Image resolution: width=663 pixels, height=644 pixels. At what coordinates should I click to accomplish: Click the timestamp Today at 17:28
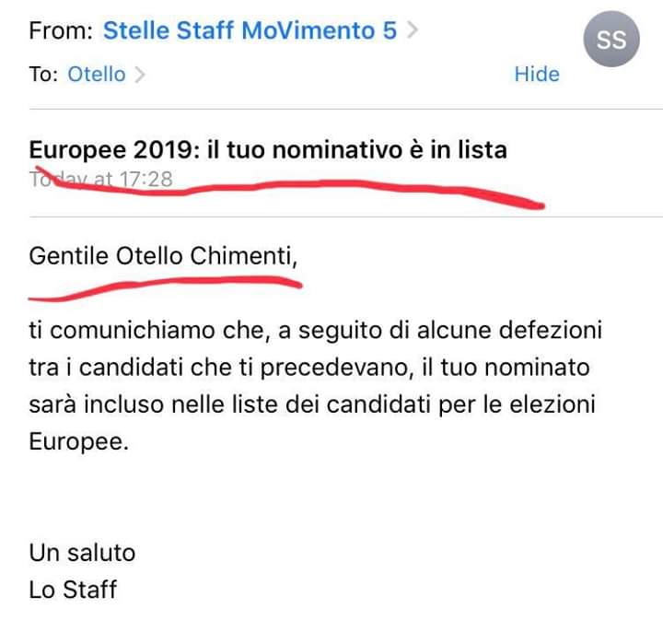click(x=100, y=179)
